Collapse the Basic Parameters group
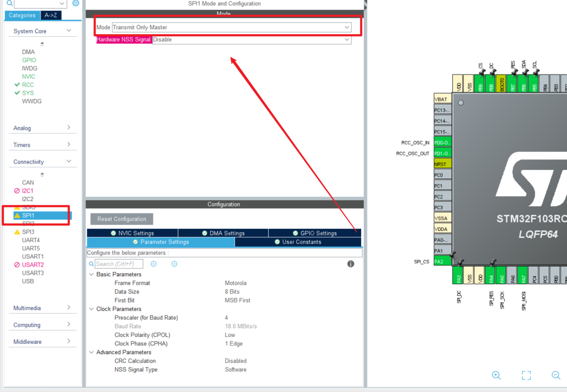This screenshot has height=392, width=567. click(x=91, y=275)
